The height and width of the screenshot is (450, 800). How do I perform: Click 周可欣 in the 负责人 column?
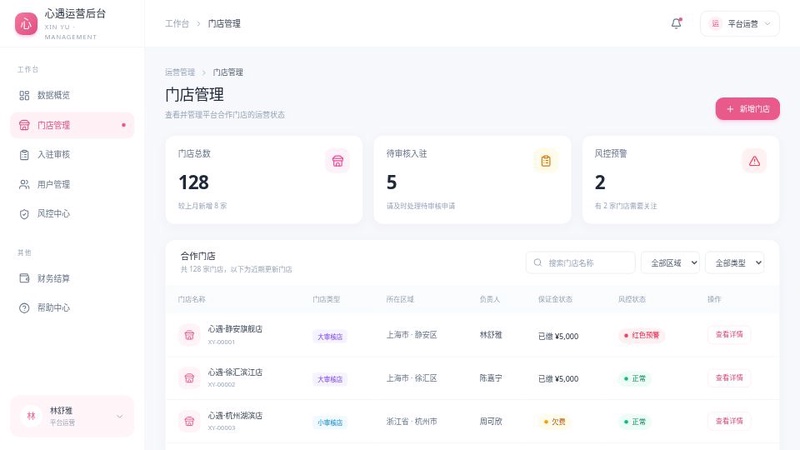[x=490, y=422]
